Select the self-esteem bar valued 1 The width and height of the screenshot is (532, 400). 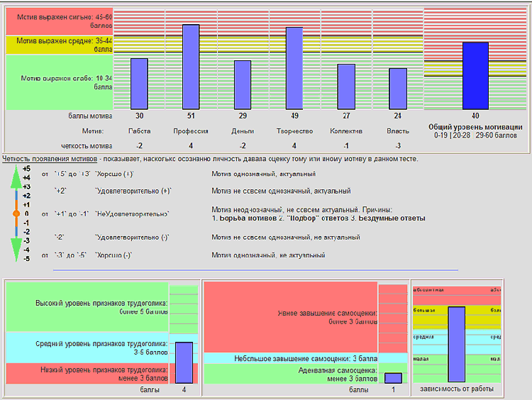[x=393, y=378]
